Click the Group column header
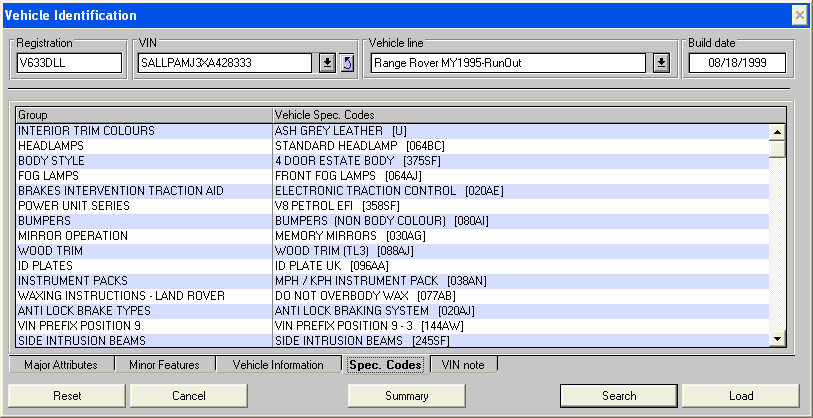The image size is (813, 418). 144,115
